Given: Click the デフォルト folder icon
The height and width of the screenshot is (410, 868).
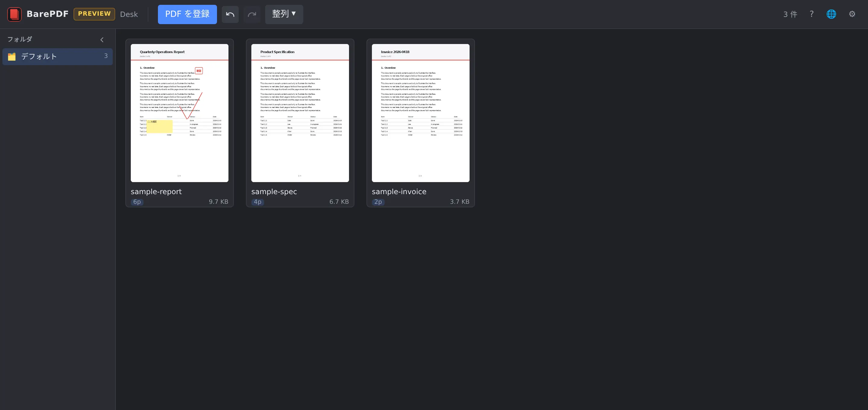Looking at the screenshot, I should click(12, 57).
